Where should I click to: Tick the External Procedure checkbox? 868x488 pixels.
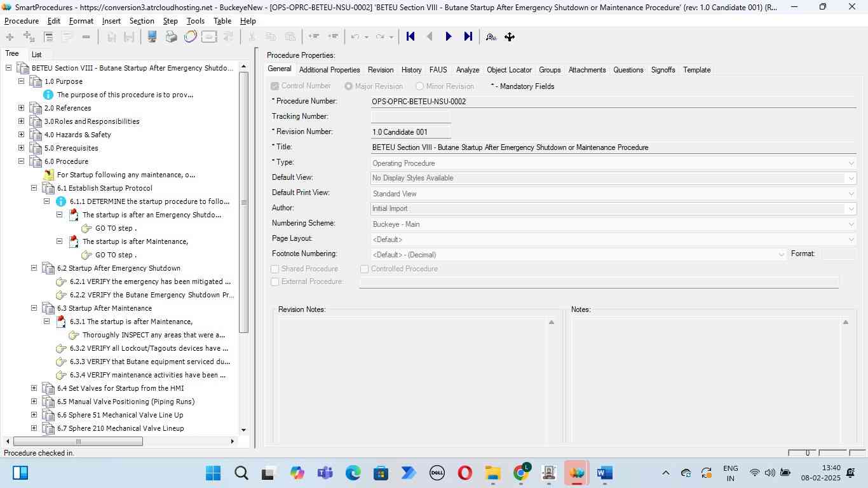[x=275, y=281]
